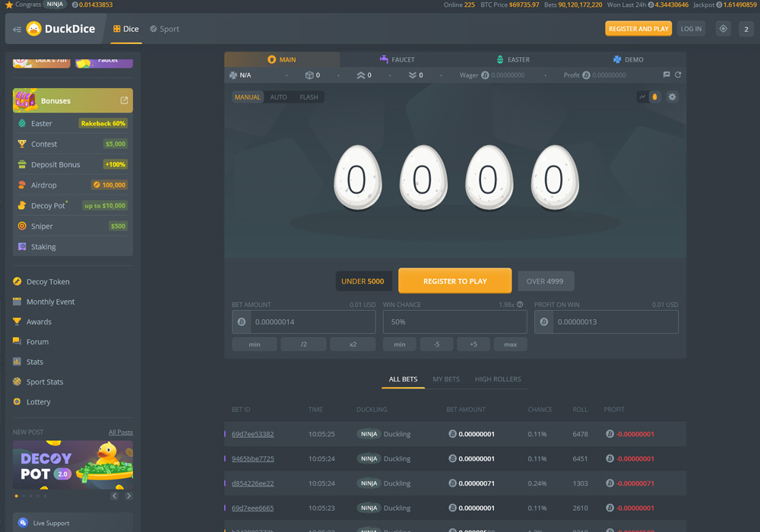Screen dimensions: 760x532
Task: Click the DuckDice duck logo
Action: coord(34,29)
